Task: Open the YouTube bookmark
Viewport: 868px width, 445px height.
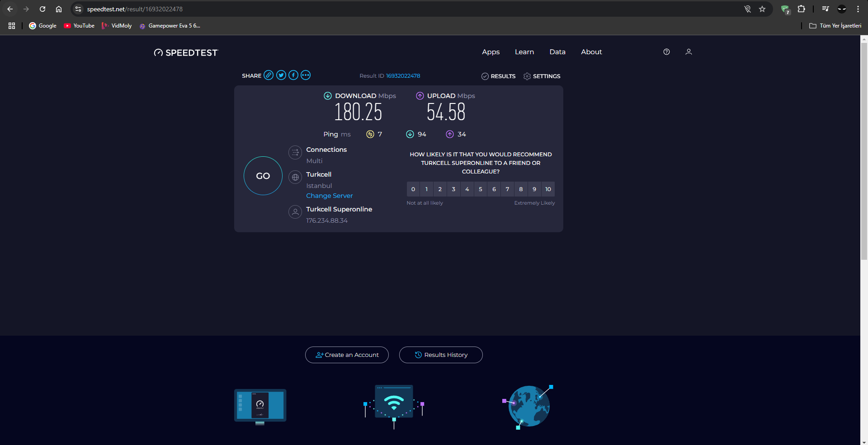Action: coord(79,26)
